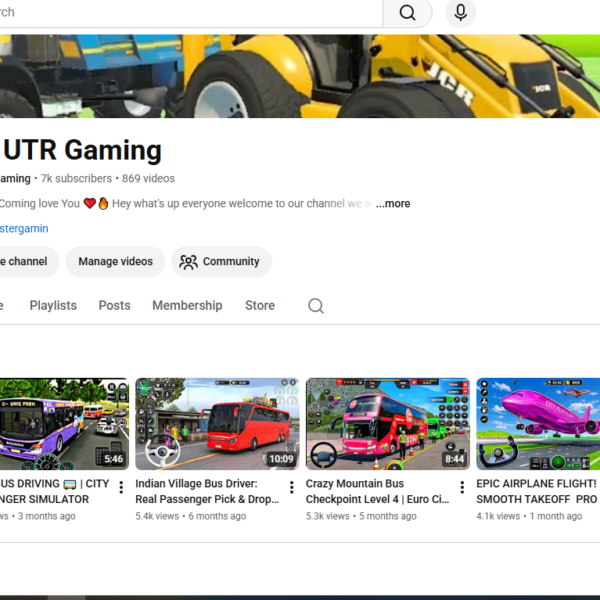The height and width of the screenshot is (600, 600).
Task: Click into the search input field
Action: pyautogui.click(x=191, y=13)
